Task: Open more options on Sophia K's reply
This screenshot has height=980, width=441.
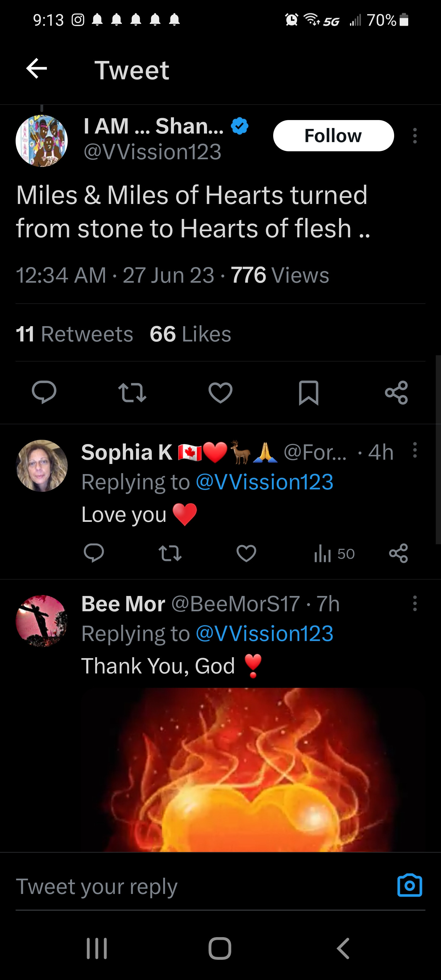Action: tap(415, 450)
